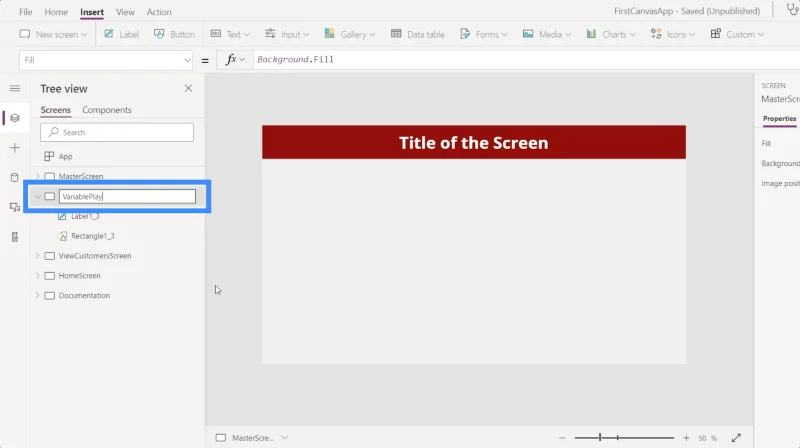Open the Action tab
The height and width of the screenshot is (448, 800).
point(159,12)
